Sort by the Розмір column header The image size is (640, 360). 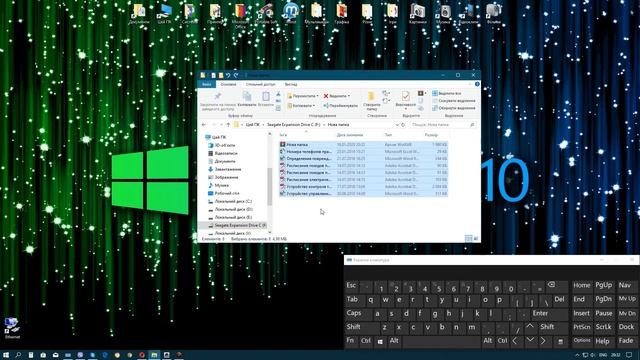(431, 135)
